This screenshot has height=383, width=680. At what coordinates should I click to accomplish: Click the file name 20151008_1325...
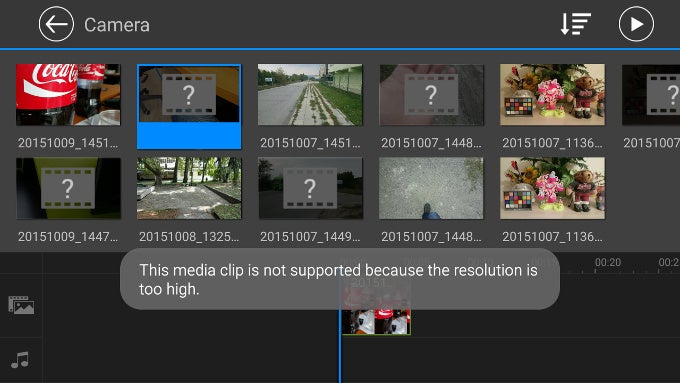pos(189,236)
